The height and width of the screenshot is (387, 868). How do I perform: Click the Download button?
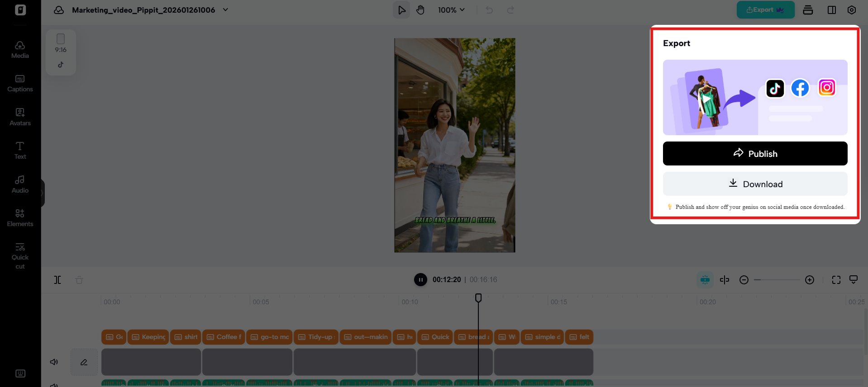(x=755, y=184)
